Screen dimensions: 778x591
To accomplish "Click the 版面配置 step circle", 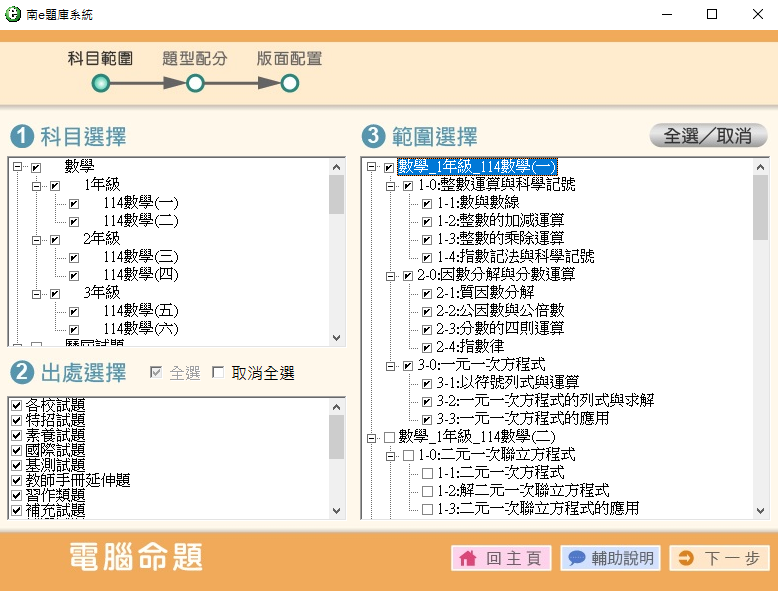I will (289, 83).
